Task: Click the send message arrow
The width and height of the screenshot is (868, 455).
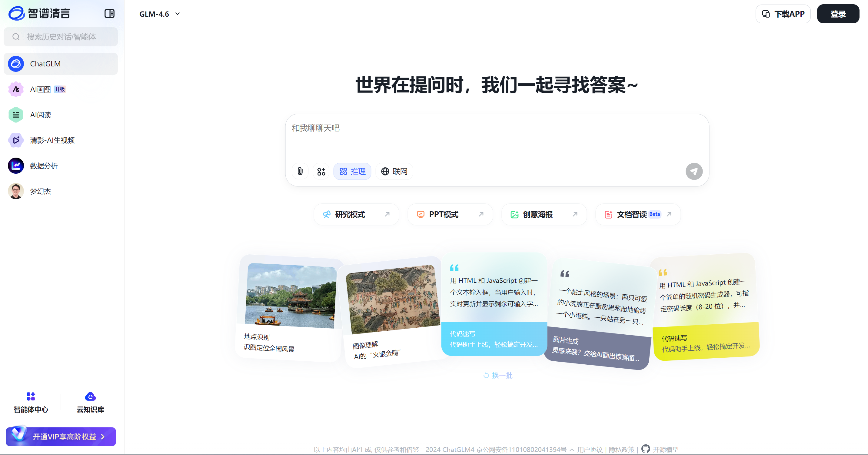Action: (x=694, y=171)
